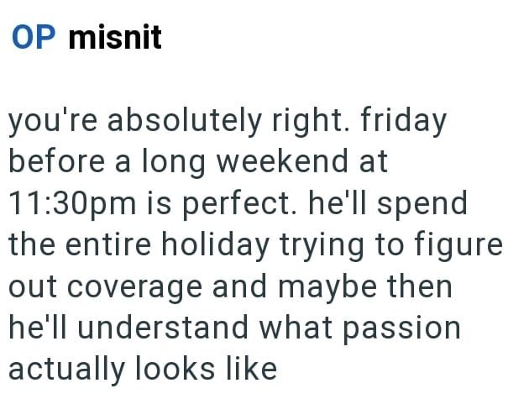Image resolution: width=529 pixels, height=420 pixels.
Task: Click the blue OP badge
Action: (x=34, y=38)
